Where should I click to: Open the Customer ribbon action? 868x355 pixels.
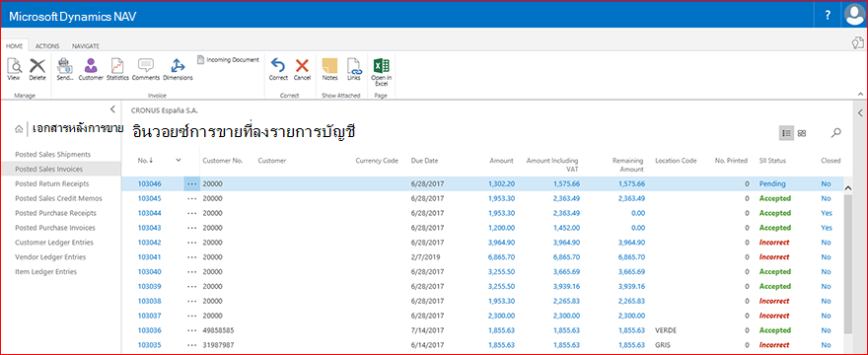point(91,70)
